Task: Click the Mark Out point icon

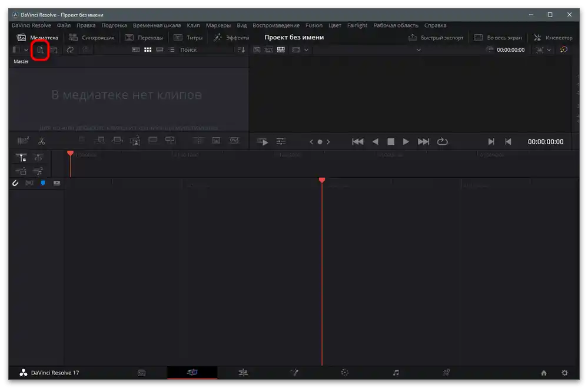Action: click(x=508, y=141)
